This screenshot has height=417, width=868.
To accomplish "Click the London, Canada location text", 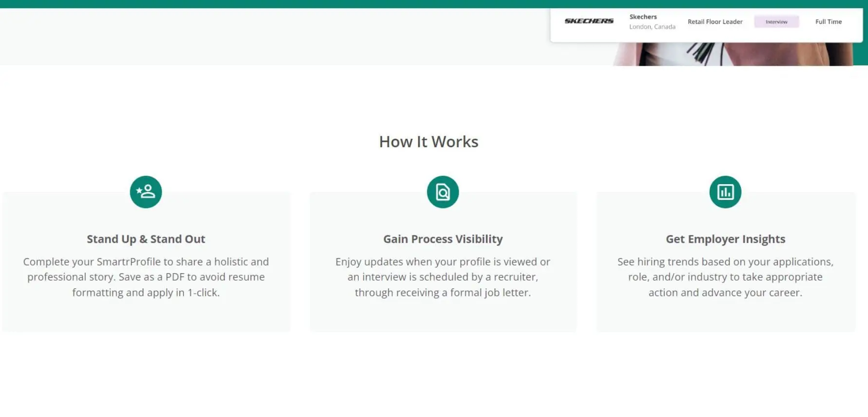I will pyautogui.click(x=652, y=27).
